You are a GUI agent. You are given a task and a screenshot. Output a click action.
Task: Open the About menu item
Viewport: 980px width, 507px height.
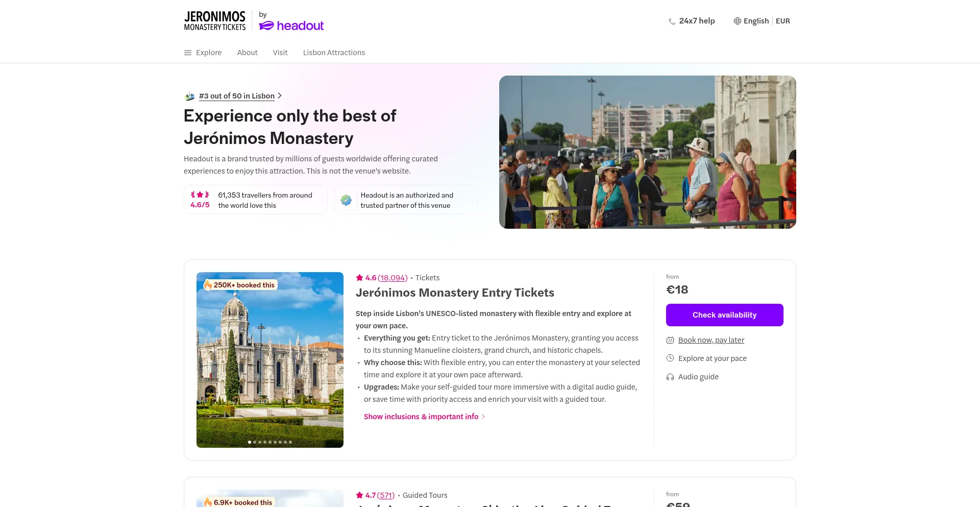tap(248, 53)
